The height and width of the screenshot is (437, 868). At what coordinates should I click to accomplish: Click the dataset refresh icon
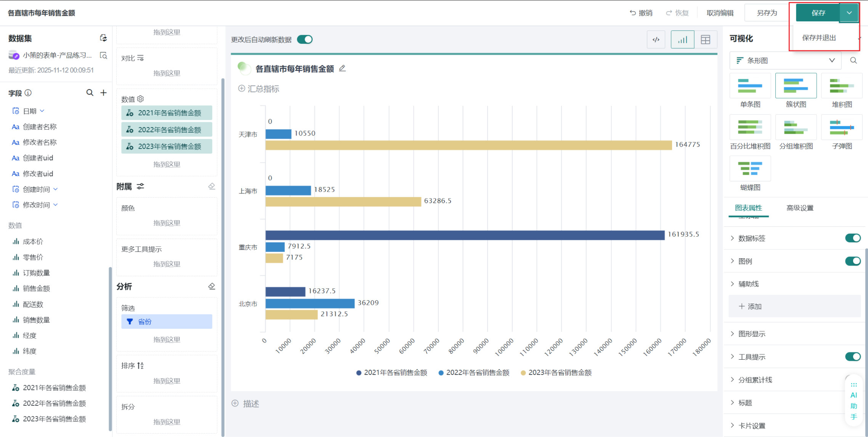pos(103,38)
